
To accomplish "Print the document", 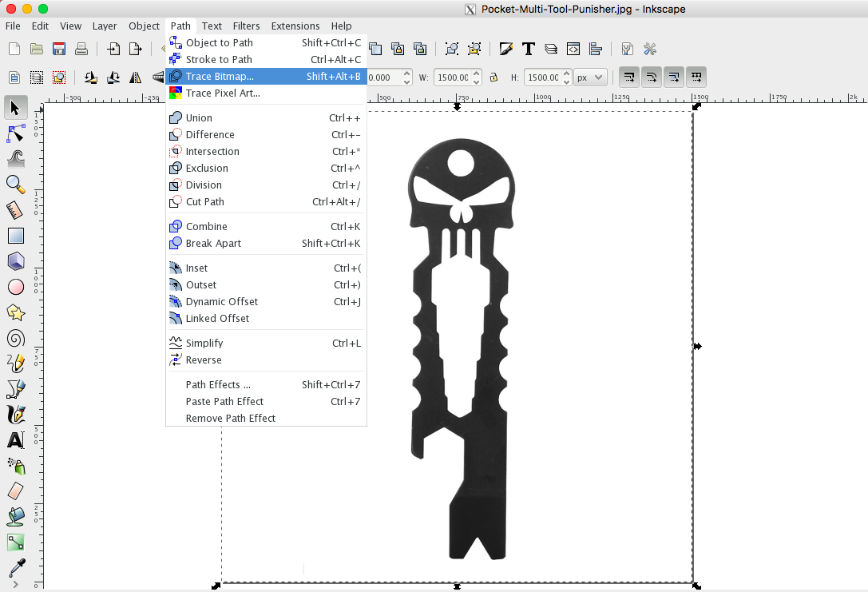I will coord(81,49).
